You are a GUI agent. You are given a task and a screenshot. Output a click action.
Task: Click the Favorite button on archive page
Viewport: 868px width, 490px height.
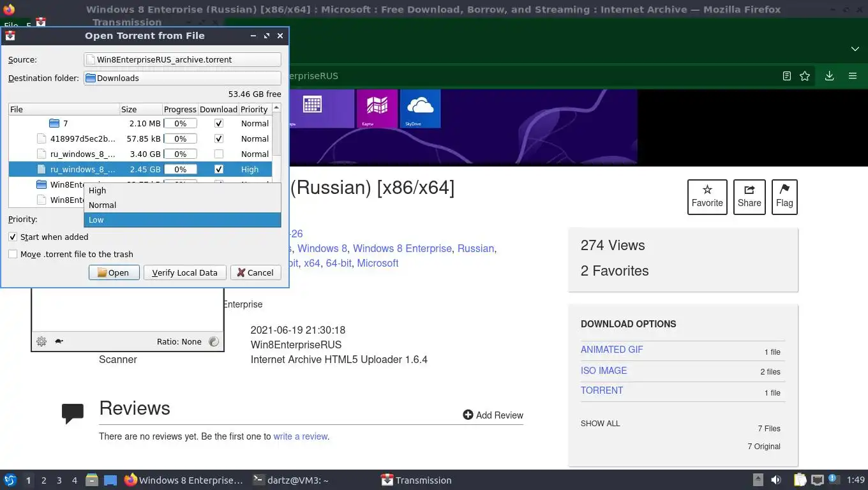pyautogui.click(x=707, y=197)
